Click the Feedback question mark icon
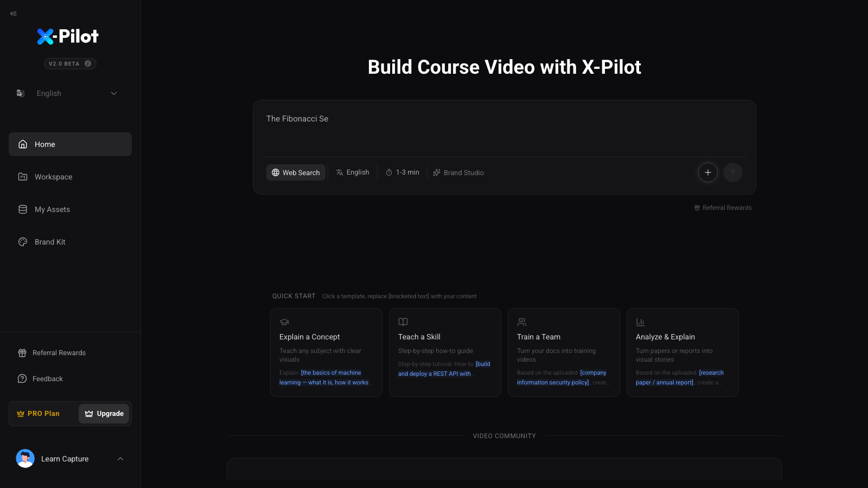868x488 pixels. 22,378
